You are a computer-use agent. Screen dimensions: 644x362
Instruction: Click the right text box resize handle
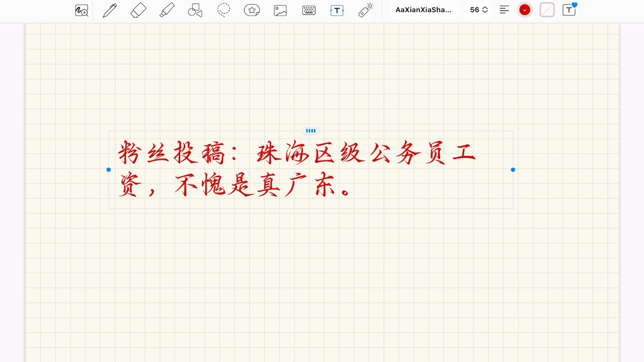[513, 170]
